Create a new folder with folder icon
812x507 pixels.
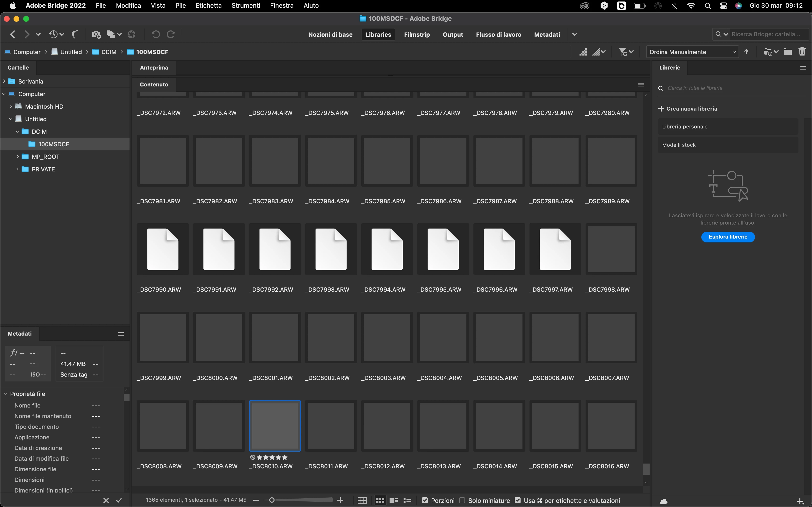(788, 52)
